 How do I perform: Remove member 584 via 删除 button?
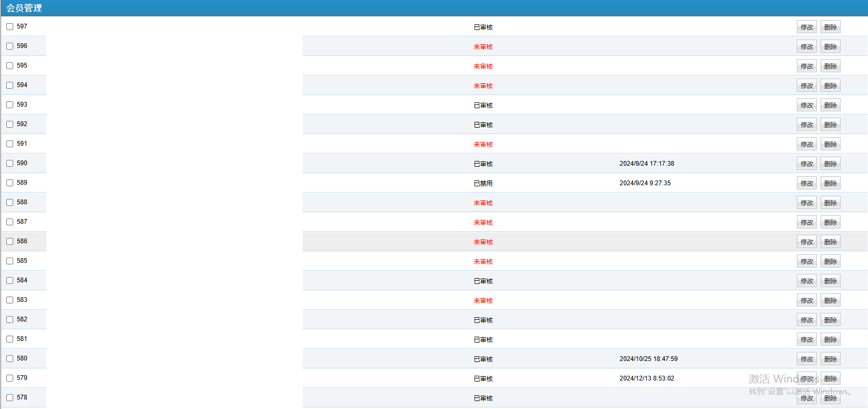point(830,281)
